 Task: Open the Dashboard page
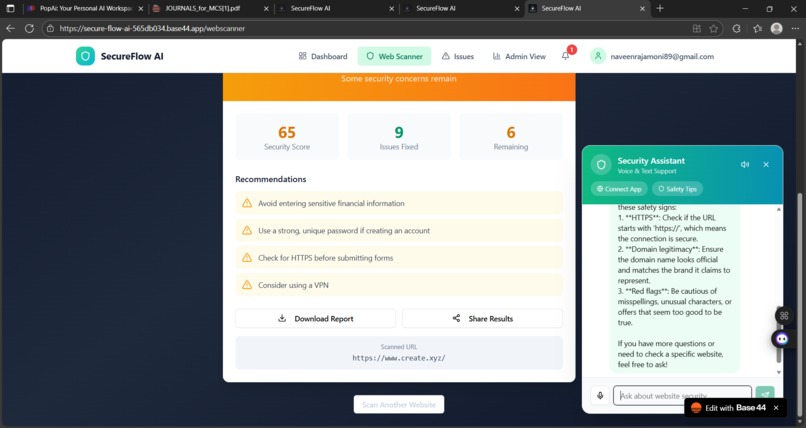[x=323, y=56]
